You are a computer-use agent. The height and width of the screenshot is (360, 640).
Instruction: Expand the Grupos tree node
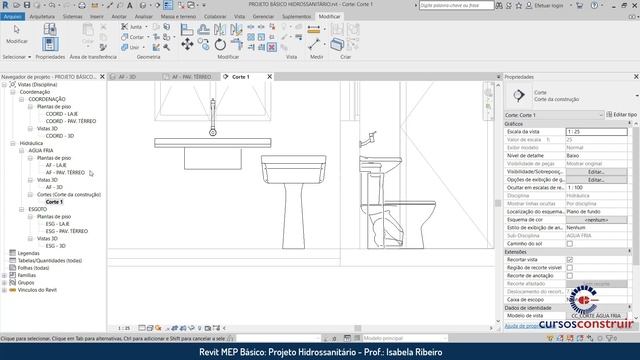(x=4, y=282)
